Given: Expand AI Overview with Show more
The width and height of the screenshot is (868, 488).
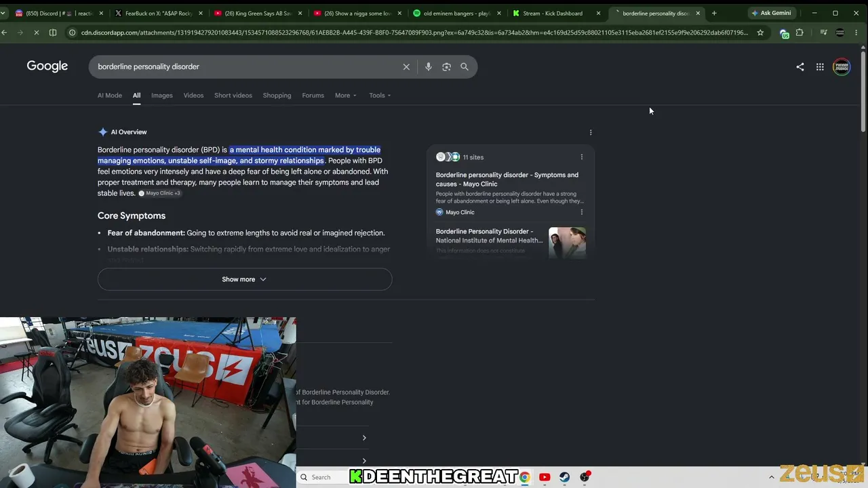Looking at the screenshot, I should 245,279.
